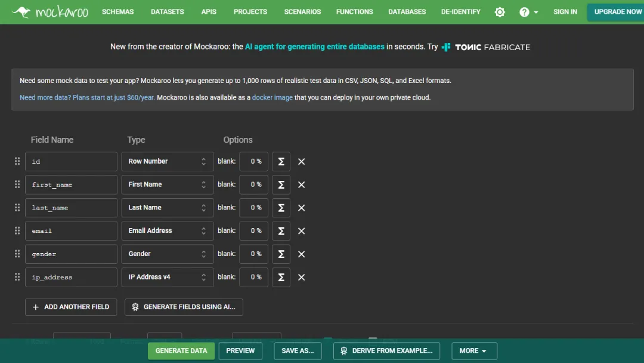Click the drag handle for first_name row
Viewport: 644px width, 363px height.
tap(17, 184)
